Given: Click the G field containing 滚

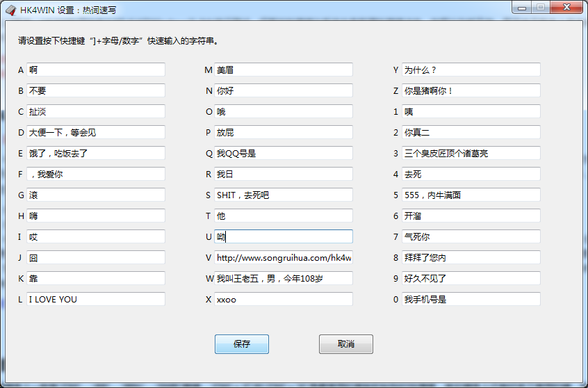Looking at the screenshot, I should 96,195.
